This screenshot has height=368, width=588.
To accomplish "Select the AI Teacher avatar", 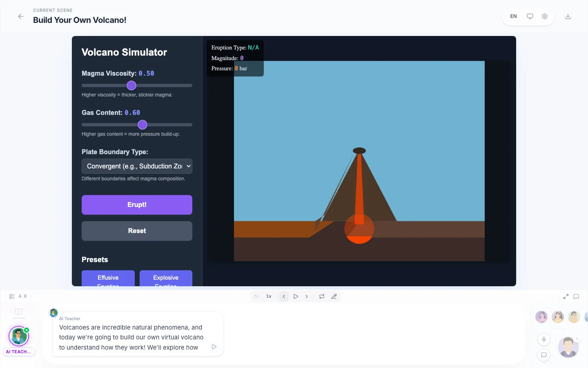I will [x=19, y=336].
